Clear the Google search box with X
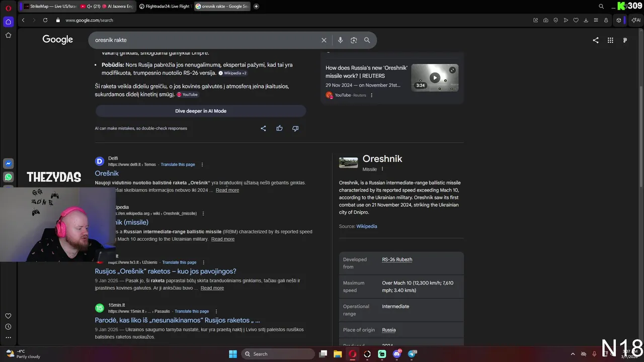 click(x=324, y=40)
